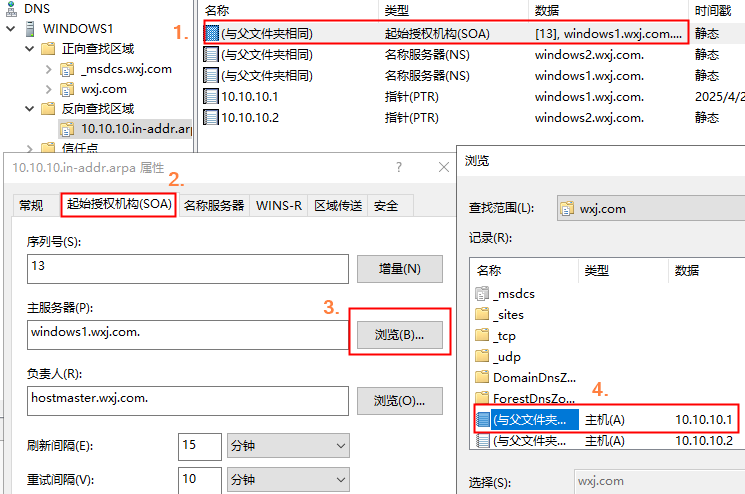Viewport: 745px width, 494px height.
Task: Click the 负责人 field with hostmaster.wxj.com.
Action: (x=188, y=401)
